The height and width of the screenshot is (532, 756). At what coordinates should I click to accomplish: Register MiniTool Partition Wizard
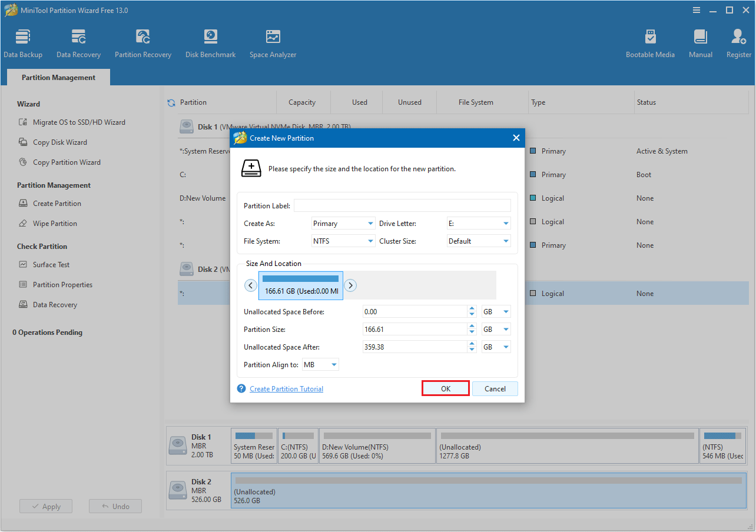click(738, 42)
